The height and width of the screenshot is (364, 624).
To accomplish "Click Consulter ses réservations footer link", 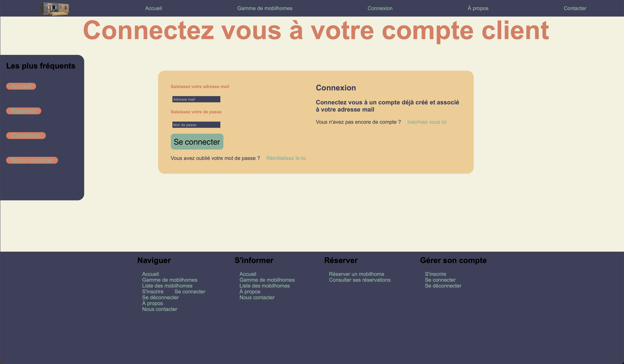I will click(x=359, y=280).
